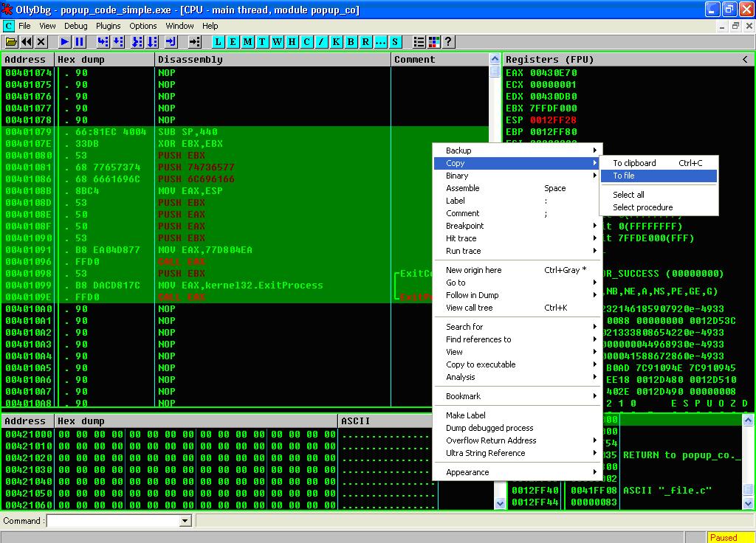The height and width of the screenshot is (543, 756).
Task: Open the Plugins menu
Action: coord(108,26)
